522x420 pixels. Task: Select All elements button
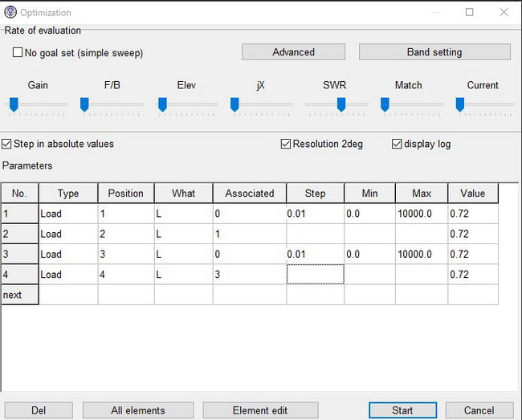click(x=137, y=410)
